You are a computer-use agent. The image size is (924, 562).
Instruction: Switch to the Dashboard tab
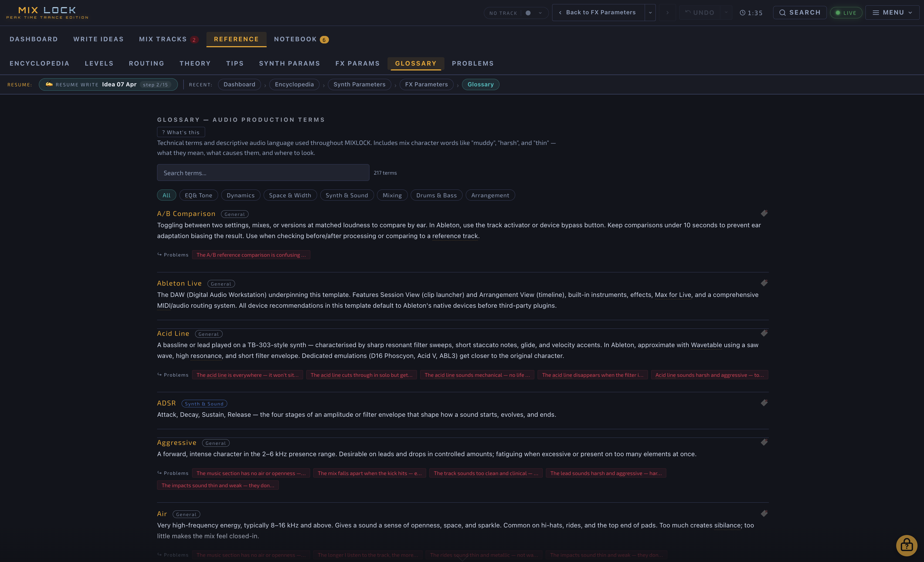click(34, 39)
